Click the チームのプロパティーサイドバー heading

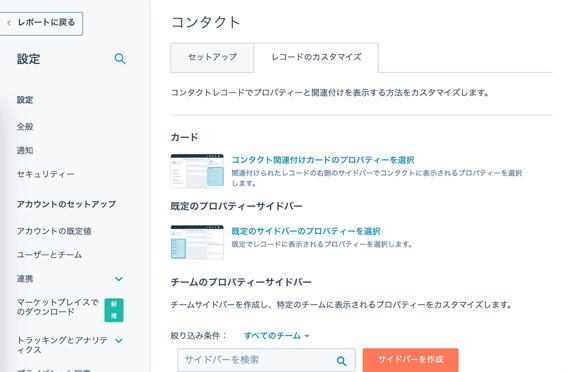pos(241,282)
